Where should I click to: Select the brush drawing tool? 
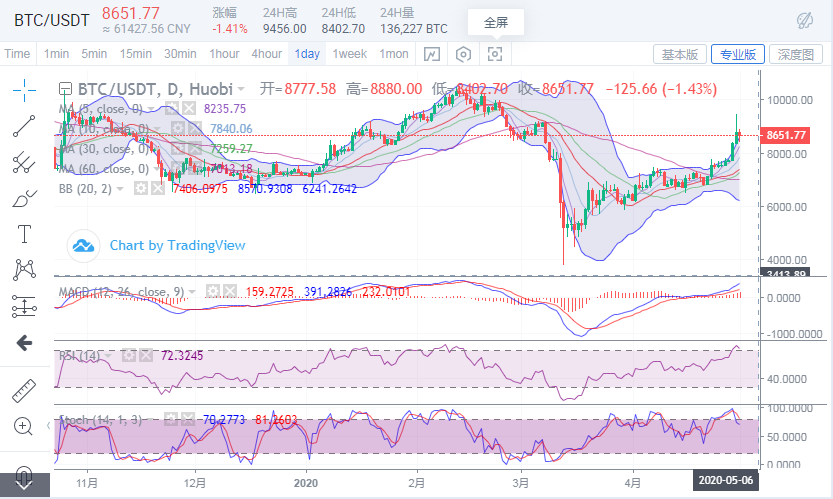24,198
